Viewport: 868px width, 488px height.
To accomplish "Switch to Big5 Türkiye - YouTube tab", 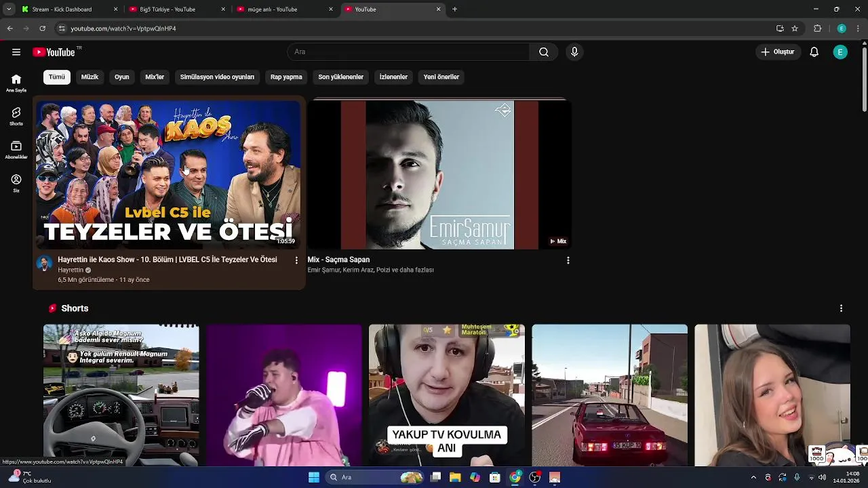I will click(x=175, y=9).
